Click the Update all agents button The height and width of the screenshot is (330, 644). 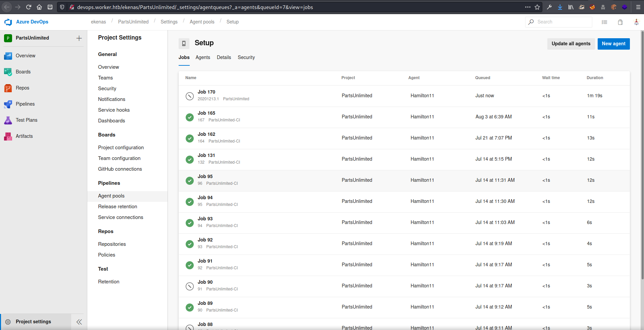pos(571,44)
